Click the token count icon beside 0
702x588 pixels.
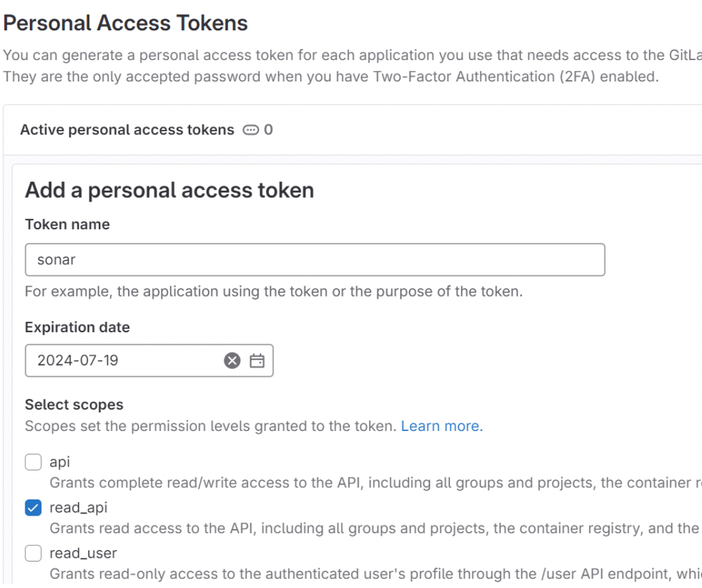click(250, 130)
